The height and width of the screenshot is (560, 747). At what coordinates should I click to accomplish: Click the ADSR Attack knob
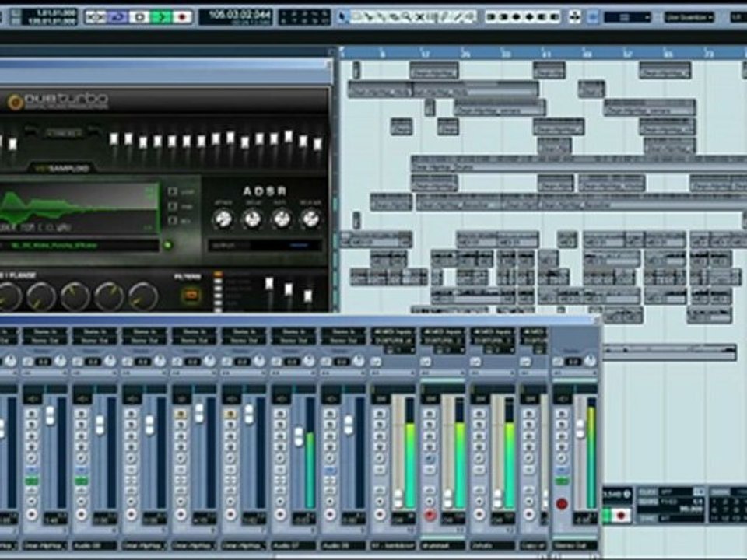223,219
